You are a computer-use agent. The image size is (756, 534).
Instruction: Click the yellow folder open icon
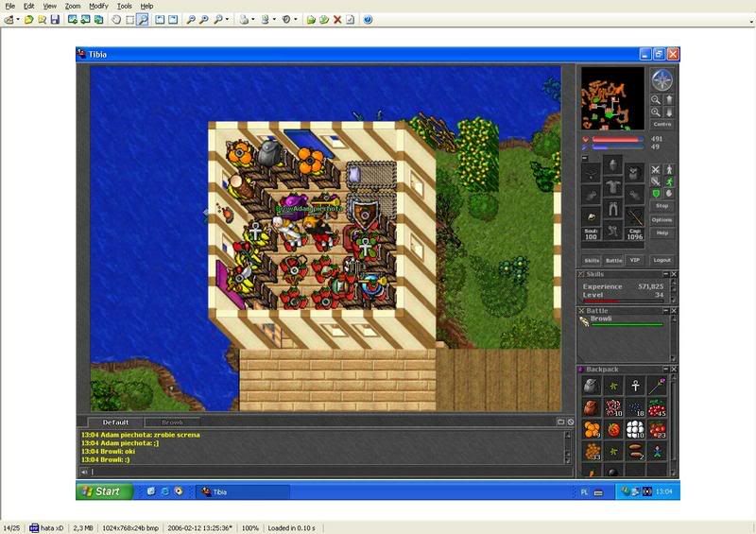point(29,20)
